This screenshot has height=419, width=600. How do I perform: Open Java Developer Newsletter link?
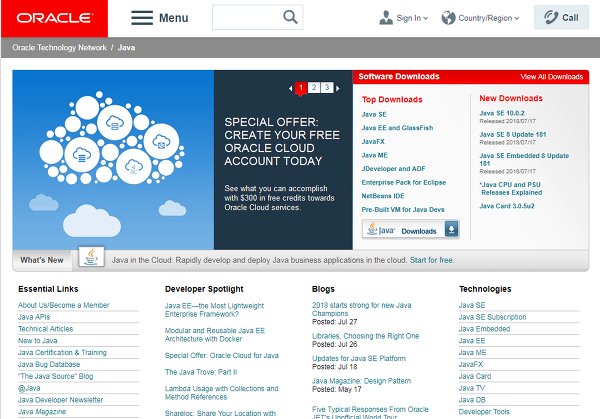[60, 400]
